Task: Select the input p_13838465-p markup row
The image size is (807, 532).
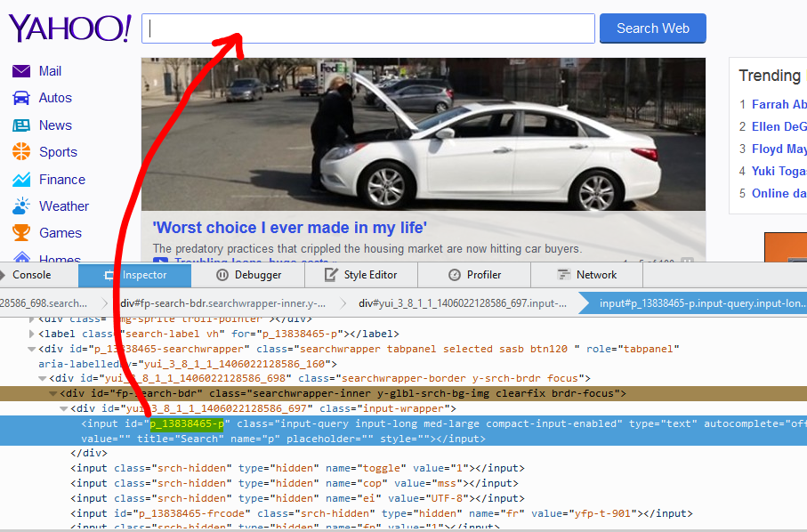Action: pos(404,431)
